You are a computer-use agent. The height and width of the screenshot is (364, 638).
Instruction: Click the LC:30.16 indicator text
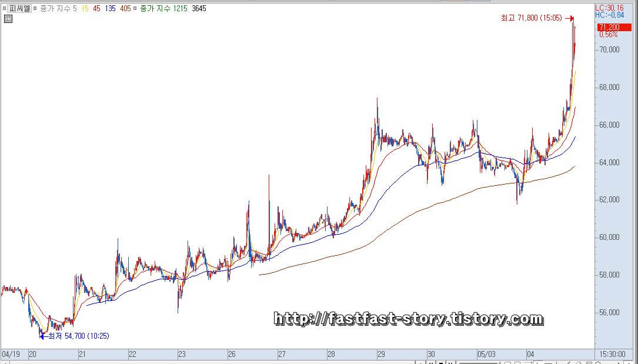tap(609, 8)
